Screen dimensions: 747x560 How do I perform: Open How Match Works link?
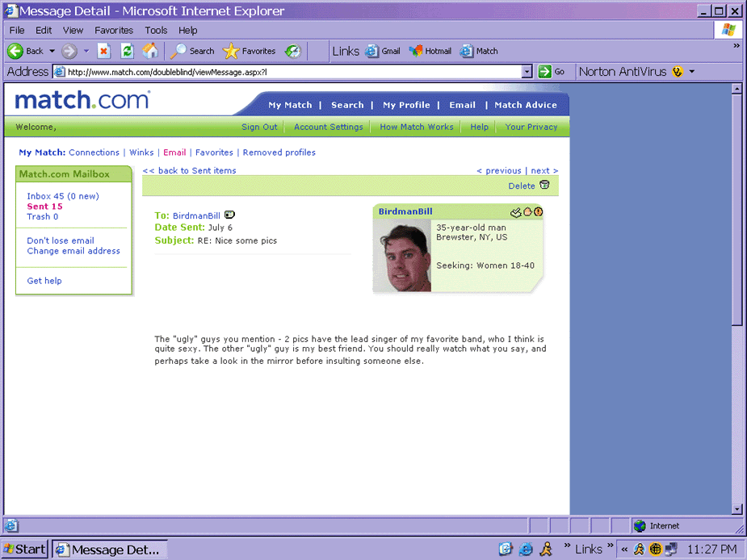(417, 127)
